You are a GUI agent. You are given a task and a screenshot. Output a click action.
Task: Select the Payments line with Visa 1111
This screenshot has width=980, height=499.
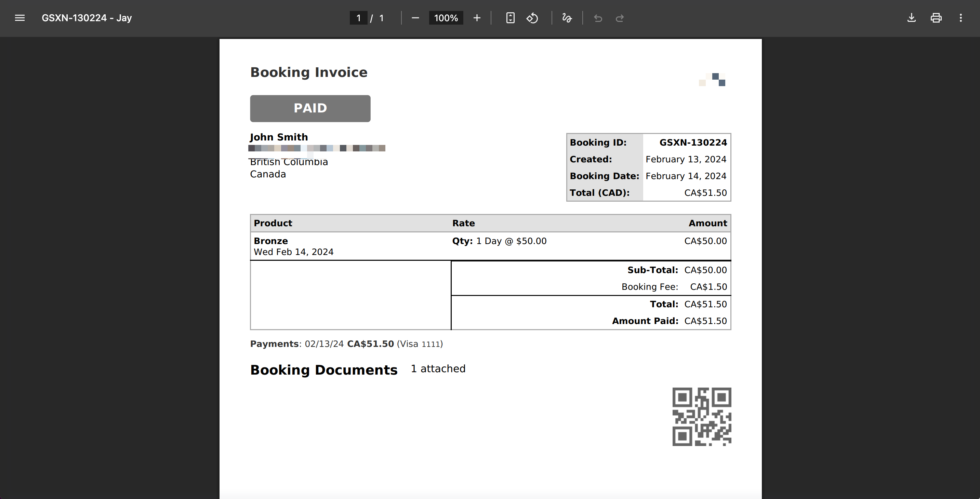(x=346, y=344)
